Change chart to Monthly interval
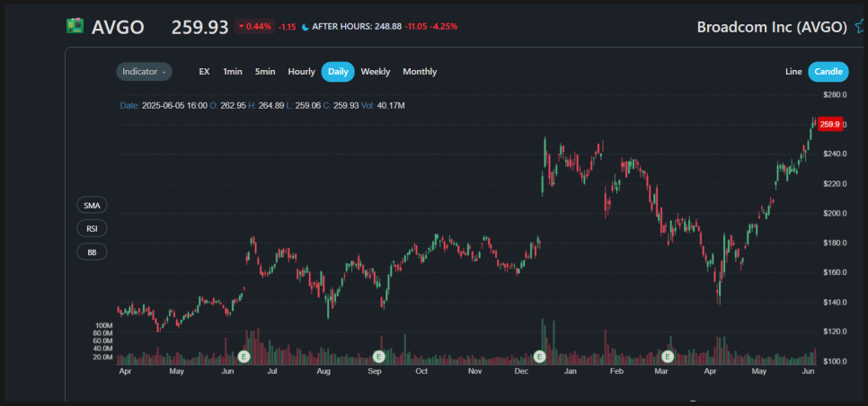868x406 pixels. click(420, 72)
